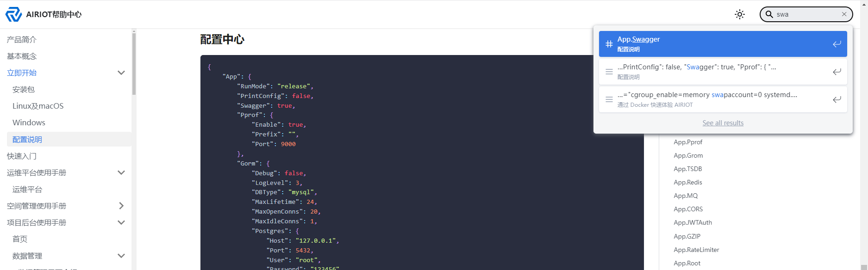Toggle the 数据管理 submenu chevron

click(x=121, y=256)
